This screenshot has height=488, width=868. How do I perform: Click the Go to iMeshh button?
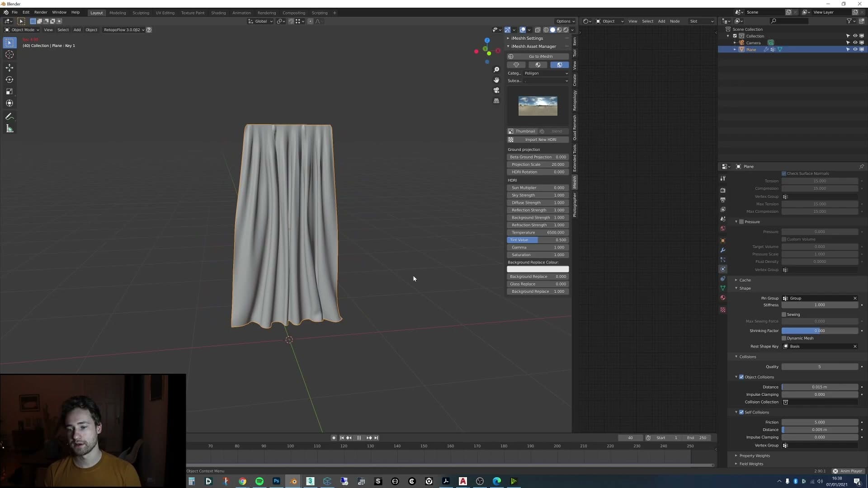[x=538, y=56]
